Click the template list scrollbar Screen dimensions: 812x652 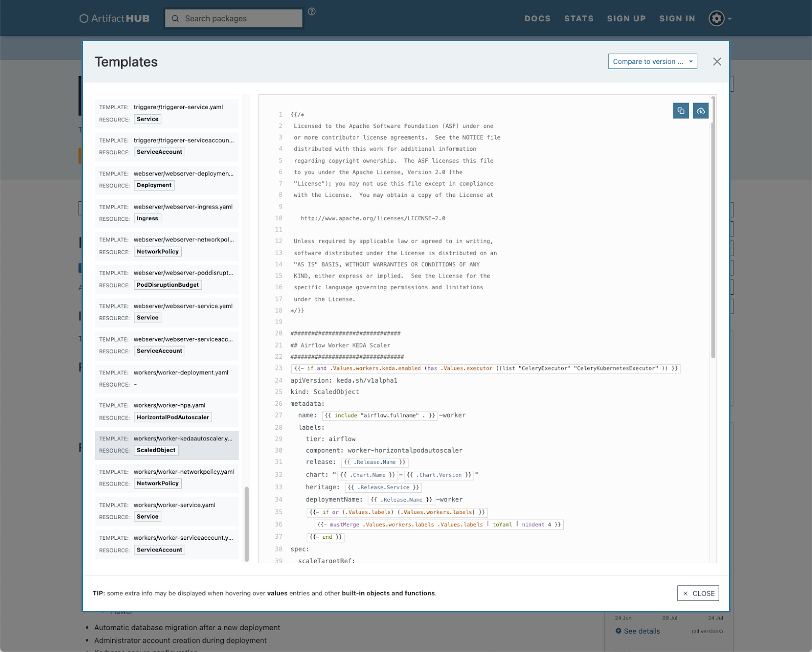coord(247,524)
